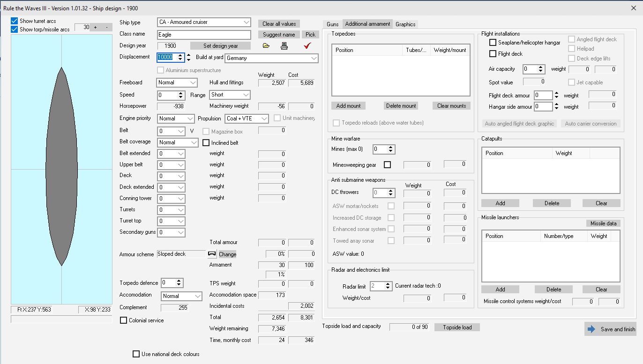Open the Deck extended dropdown
643x364 pixels.
tap(171, 187)
